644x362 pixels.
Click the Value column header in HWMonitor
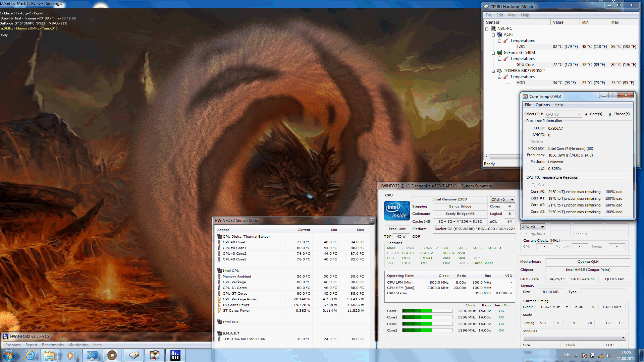[x=565, y=22]
